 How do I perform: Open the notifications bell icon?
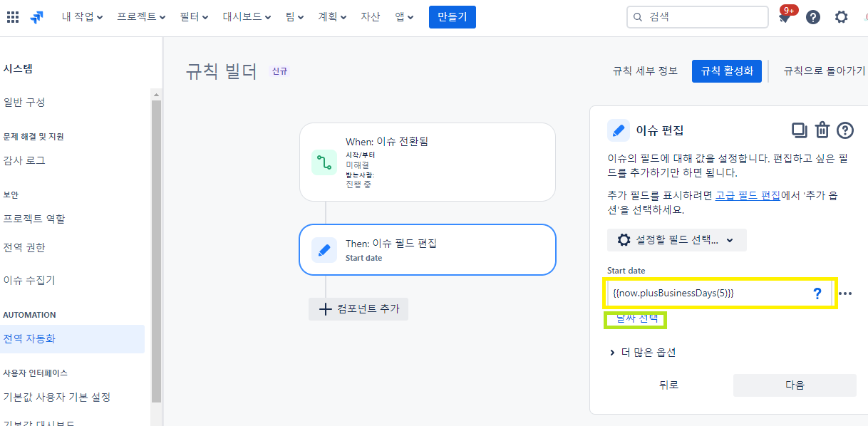(785, 17)
